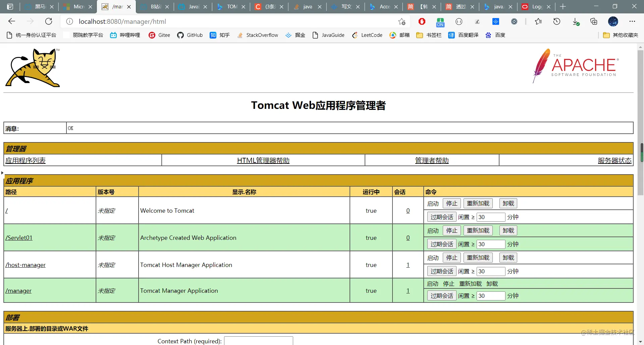Screen dimensions: 644x345
Task: Expand the 书签栏 bookmarks folder
Action: click(429, 35)
